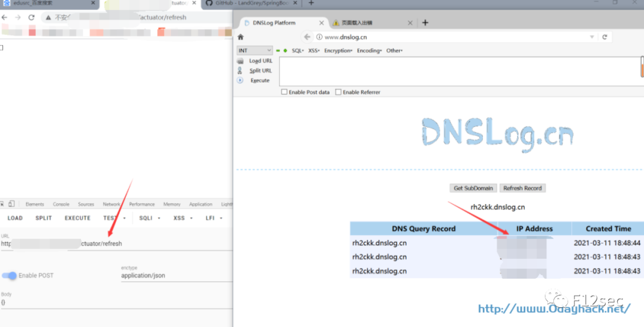The height and width of the screenshot is (327, 644).
Task: Click Split URL in Firefox HackBar
Action: (261, 70)
